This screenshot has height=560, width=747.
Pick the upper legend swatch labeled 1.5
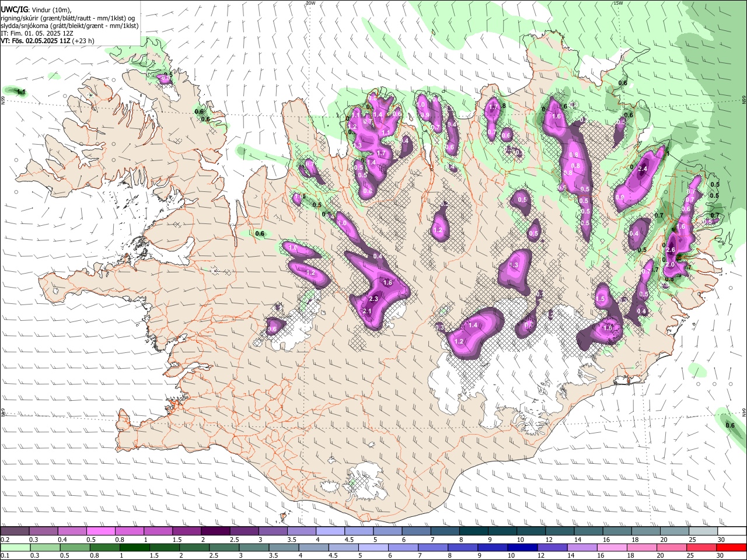pos(187,531)
